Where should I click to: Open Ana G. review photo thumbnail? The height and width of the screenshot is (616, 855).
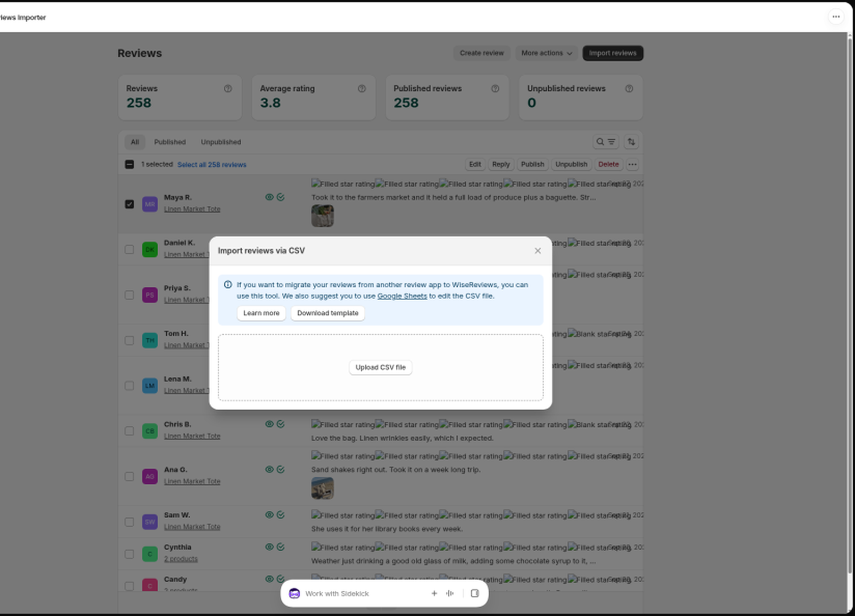tap(322, 488)
